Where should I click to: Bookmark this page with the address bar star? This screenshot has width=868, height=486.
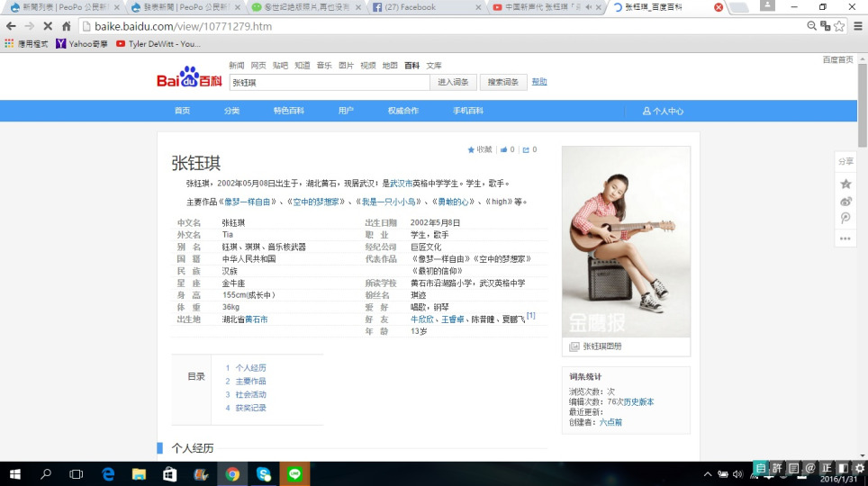(x=839, y=26)
